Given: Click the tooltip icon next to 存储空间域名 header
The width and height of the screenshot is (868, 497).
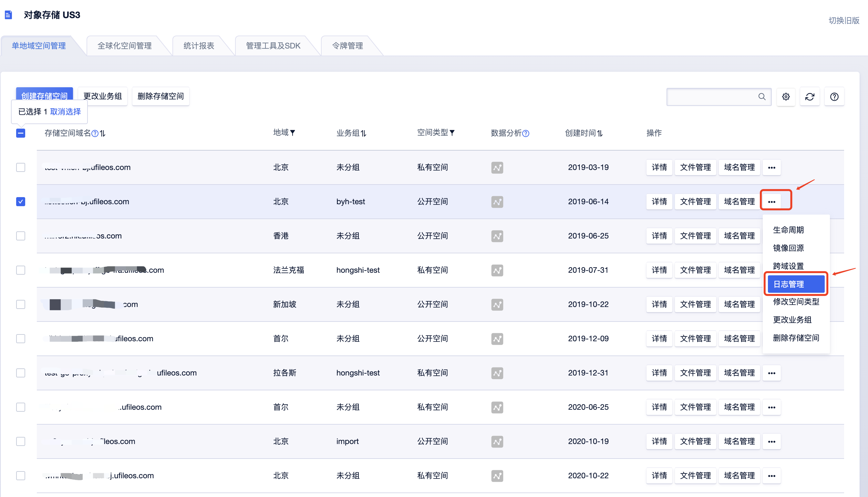Looking at the screenshot, I should (x=95, y=133).
